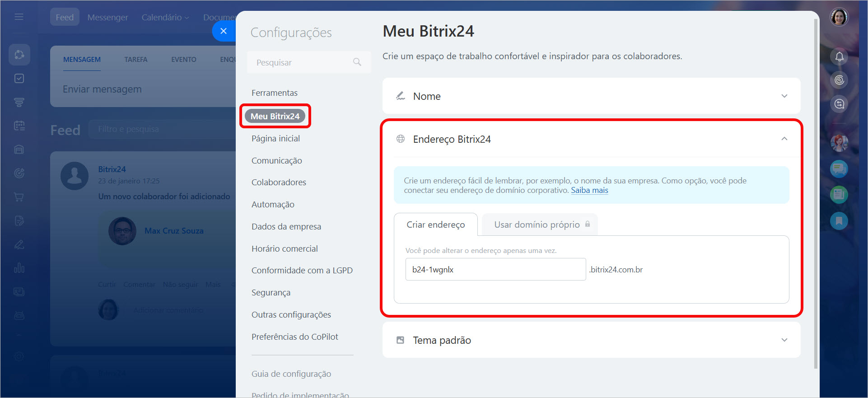The width and height of the screenshot is (868, 398).
Task: Open bar chart analytics icon in left sidebar
Action: (19, 268)
